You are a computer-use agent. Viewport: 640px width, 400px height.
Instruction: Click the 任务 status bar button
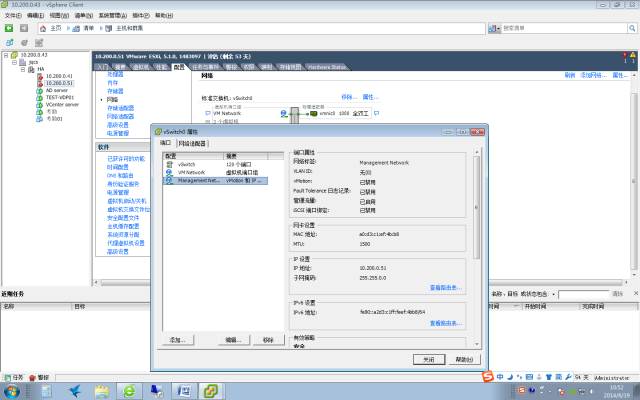coord(14,378)
